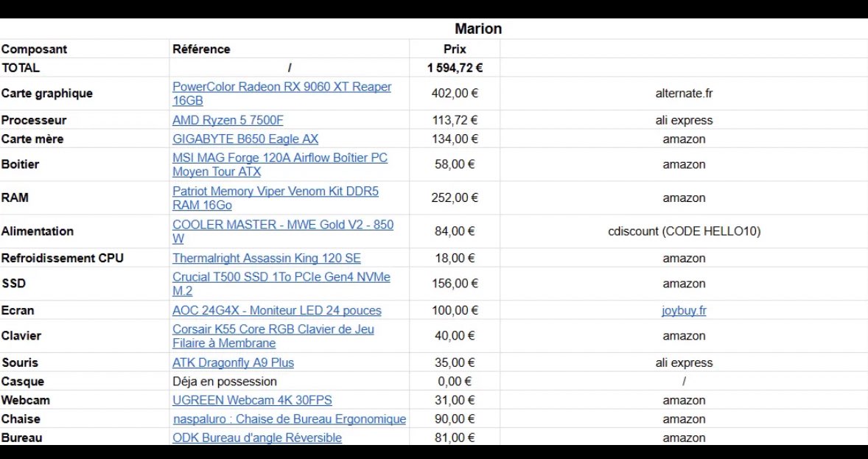Select the Carte graphique label cell
Screen dimensions: 868x459
coord(84,94)
